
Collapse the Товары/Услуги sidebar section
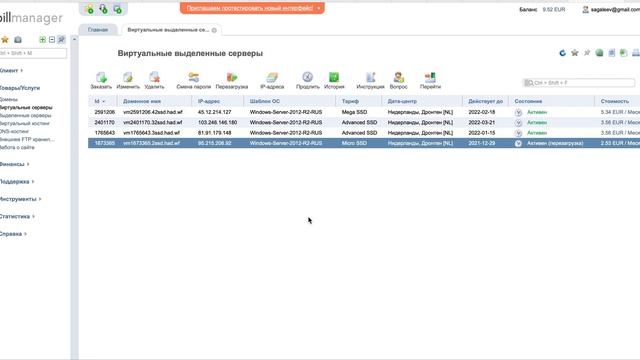pyautogui.click(x=20, y=88)
